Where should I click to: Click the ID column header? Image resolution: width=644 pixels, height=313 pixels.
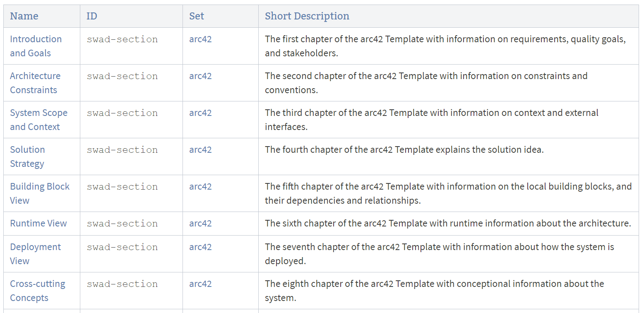click(92, 16)
